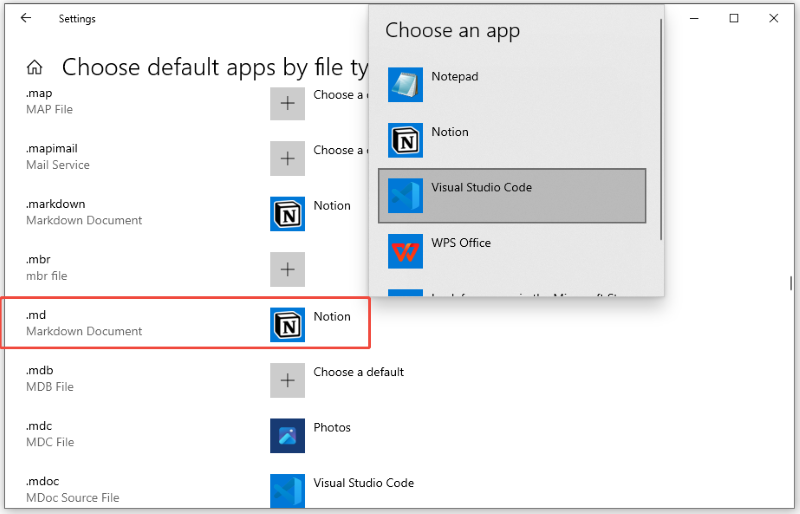
Task: Select Visual Studio Code icon in popup
Action: 405,195
